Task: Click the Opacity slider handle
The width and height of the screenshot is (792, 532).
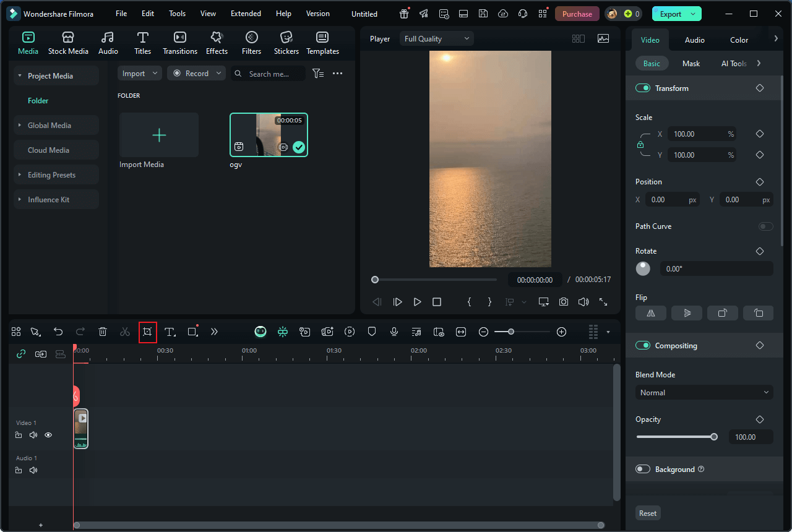Action: click(x=714, y=437)
